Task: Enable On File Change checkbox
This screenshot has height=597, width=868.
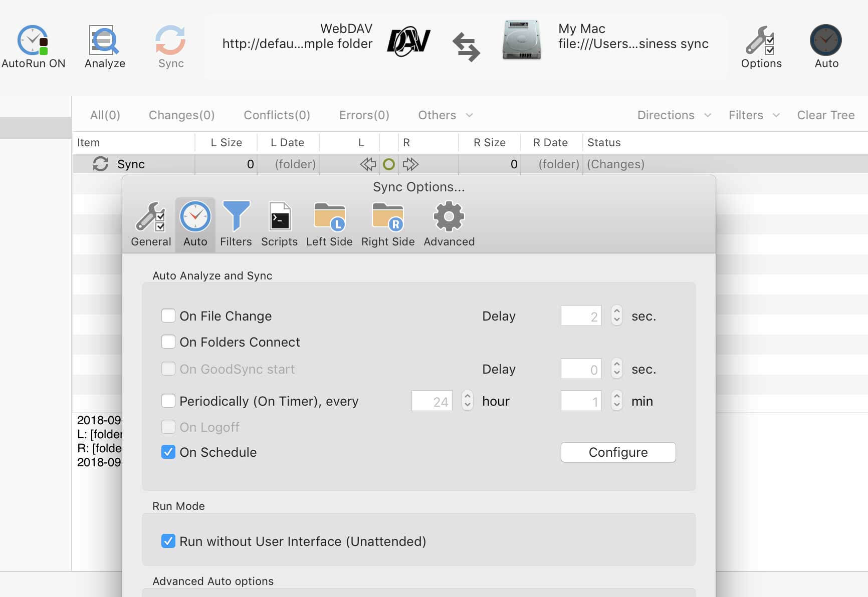Action: [168, 316]
